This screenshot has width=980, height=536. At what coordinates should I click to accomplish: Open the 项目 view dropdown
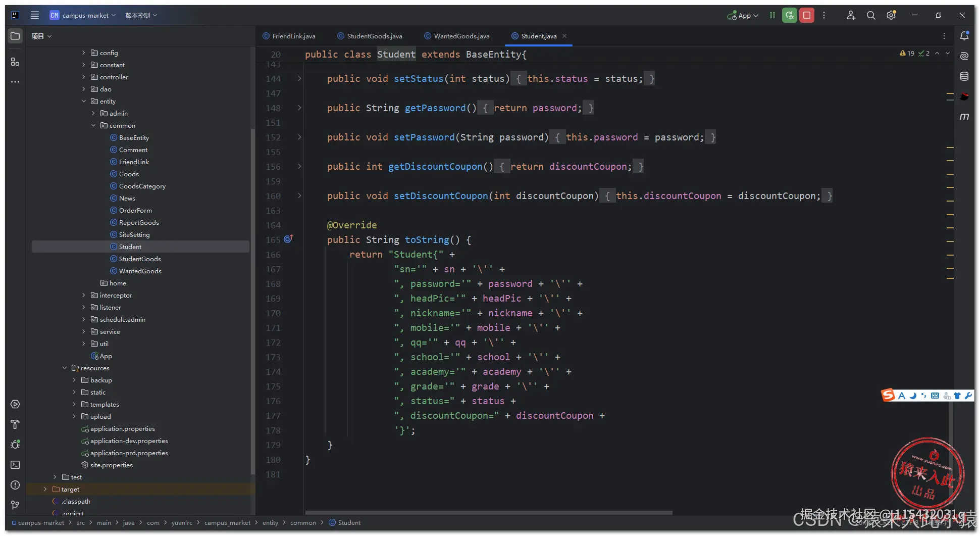[42, 36]
